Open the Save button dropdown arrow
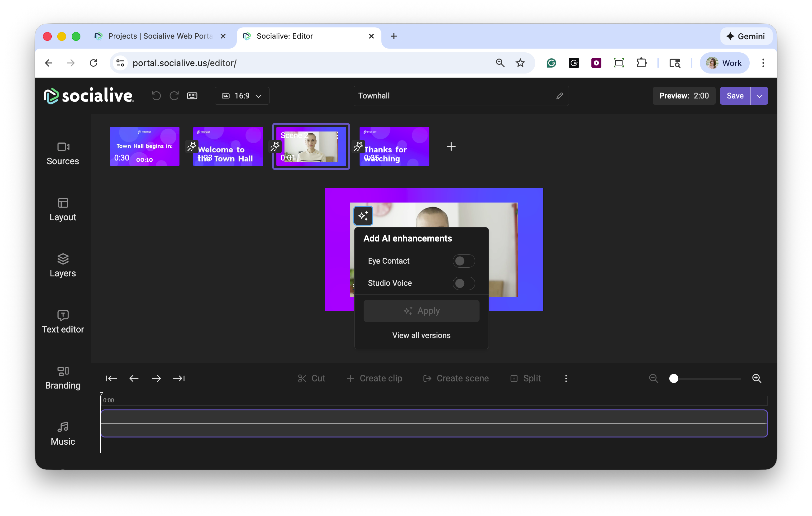This screenshot has height=516, width=812. tap(759, 96)
